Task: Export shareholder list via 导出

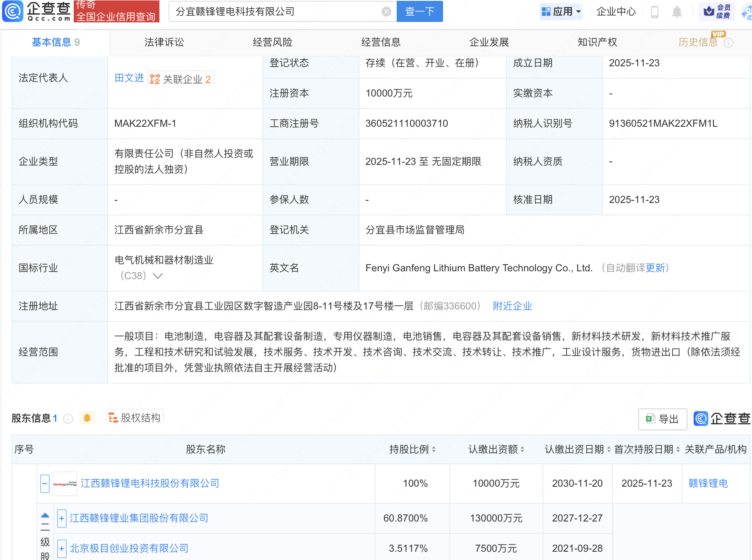Action: tap(662, 419)
